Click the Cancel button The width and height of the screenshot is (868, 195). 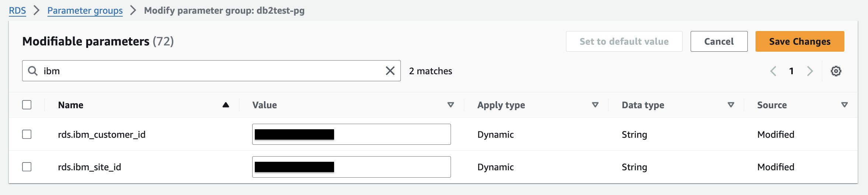point(719,41)
